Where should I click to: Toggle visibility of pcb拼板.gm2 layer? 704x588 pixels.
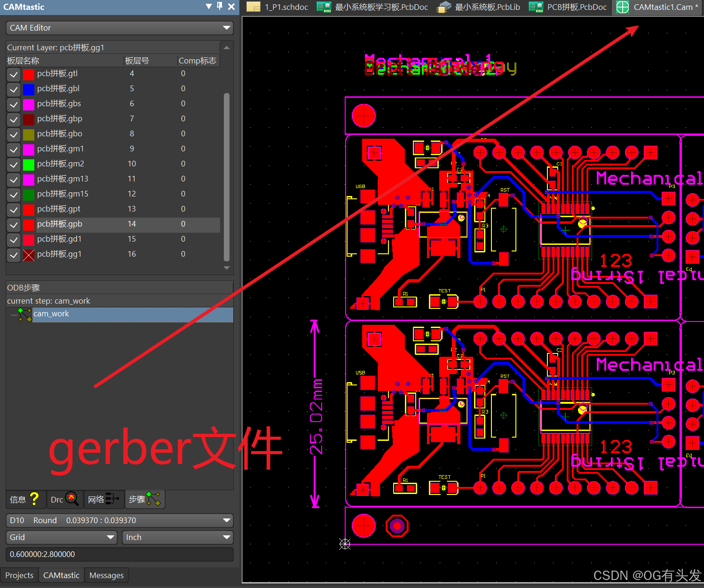(14, 164)
